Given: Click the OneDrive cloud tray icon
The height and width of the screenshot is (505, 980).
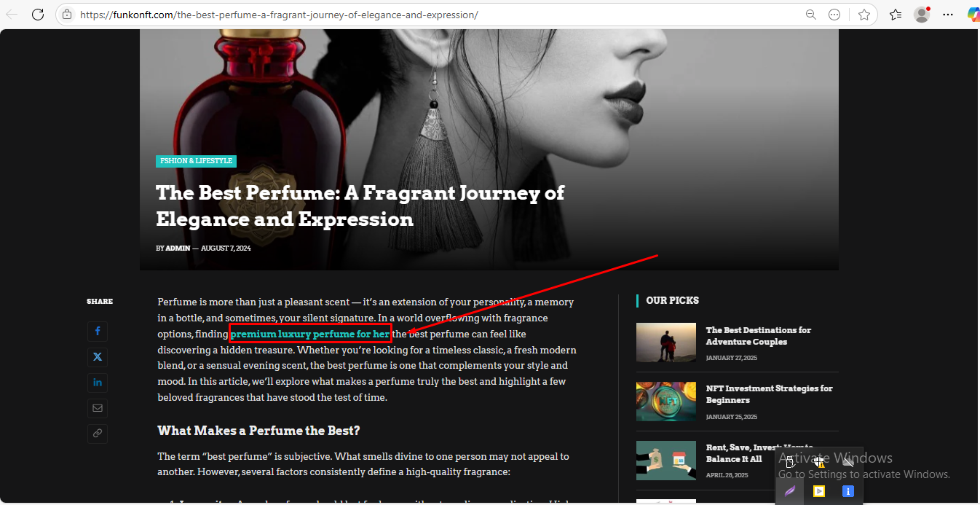Looking at the screenshot, I should click(x=847, y=462).
